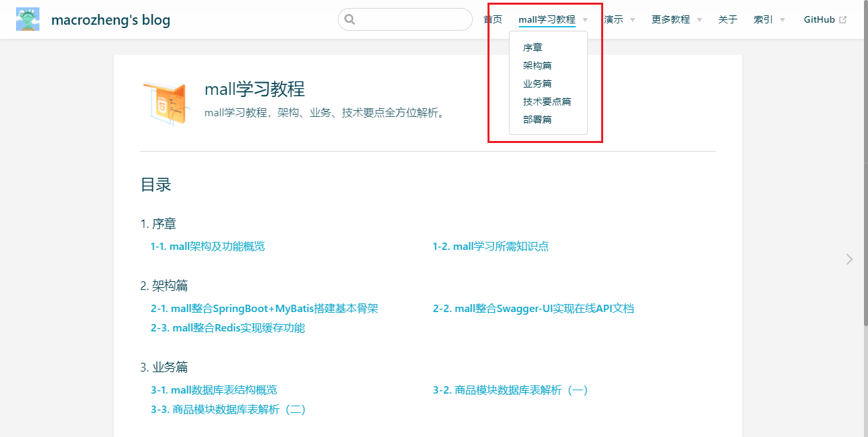Select 技术要点篇 in the dropdown menu

coord(547,102)
